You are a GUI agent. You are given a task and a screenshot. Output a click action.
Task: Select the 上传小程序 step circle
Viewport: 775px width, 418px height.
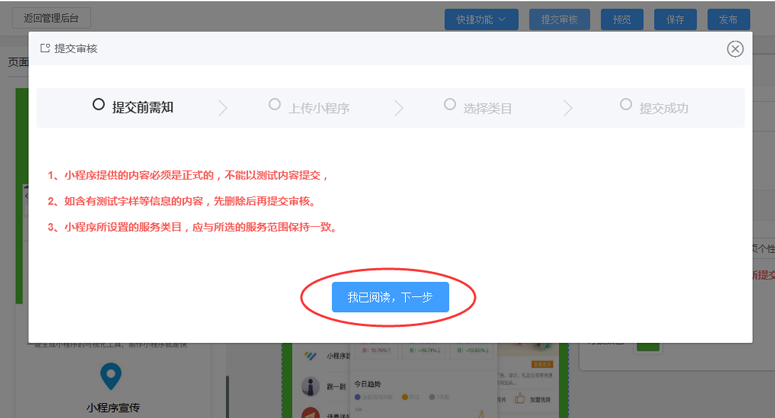point(274,104)
